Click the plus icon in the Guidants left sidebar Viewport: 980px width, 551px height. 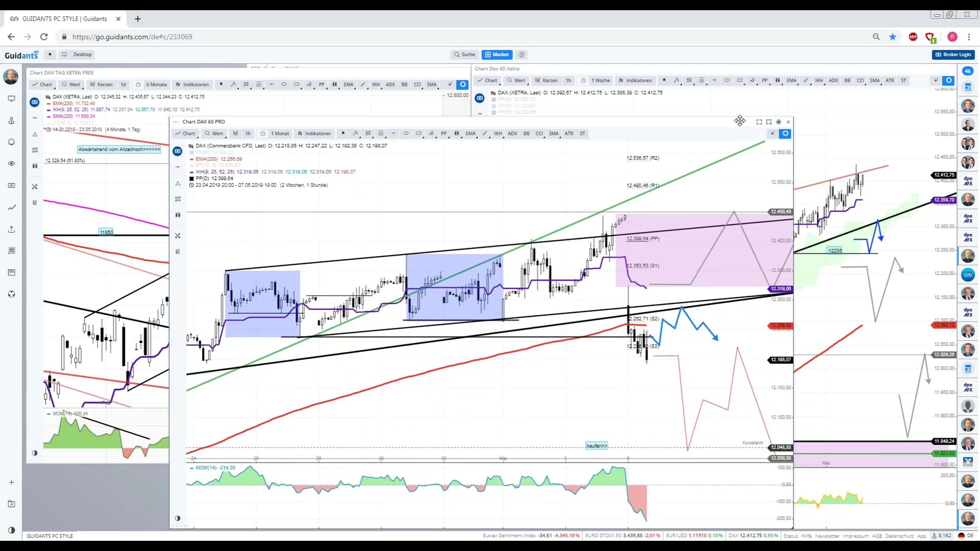click(x=11, y=482)
